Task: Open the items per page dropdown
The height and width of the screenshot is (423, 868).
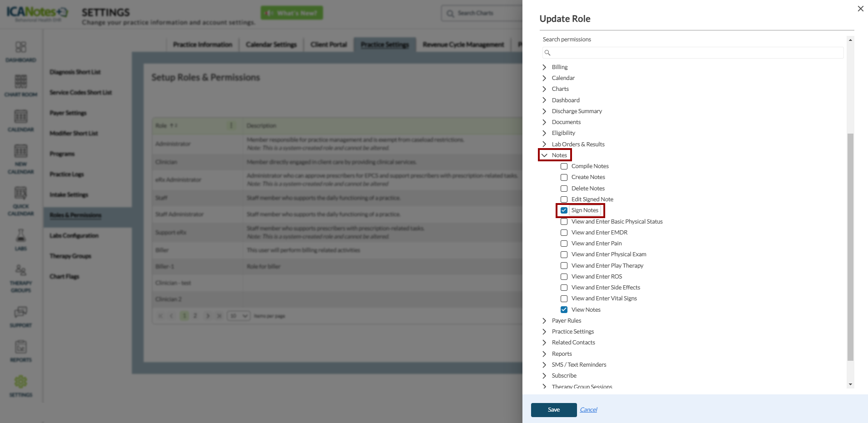Action: (x=239, y=316)
